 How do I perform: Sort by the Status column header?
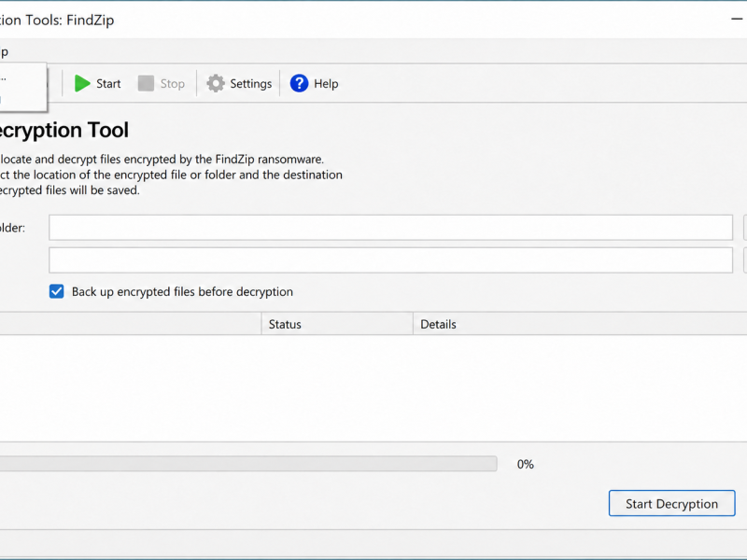point(337,324)
